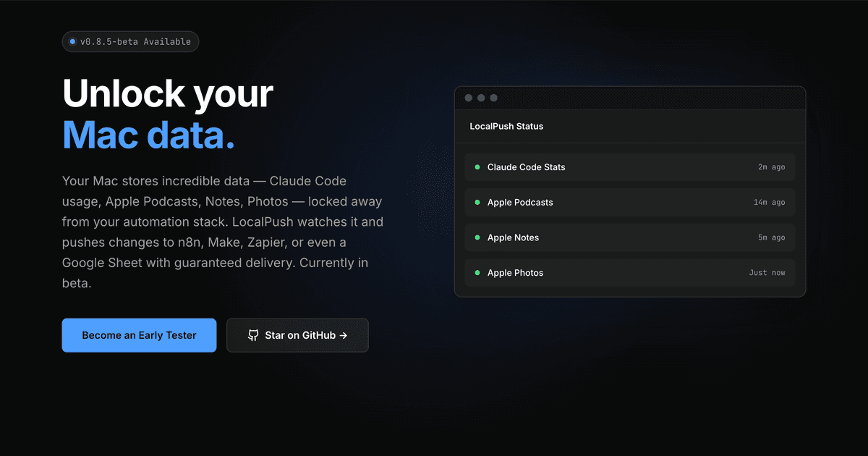Click the green status dot beside Apple Podcasts
This screenshot has height=456, width=868.
pyautogui.click(x=477, y=202)
